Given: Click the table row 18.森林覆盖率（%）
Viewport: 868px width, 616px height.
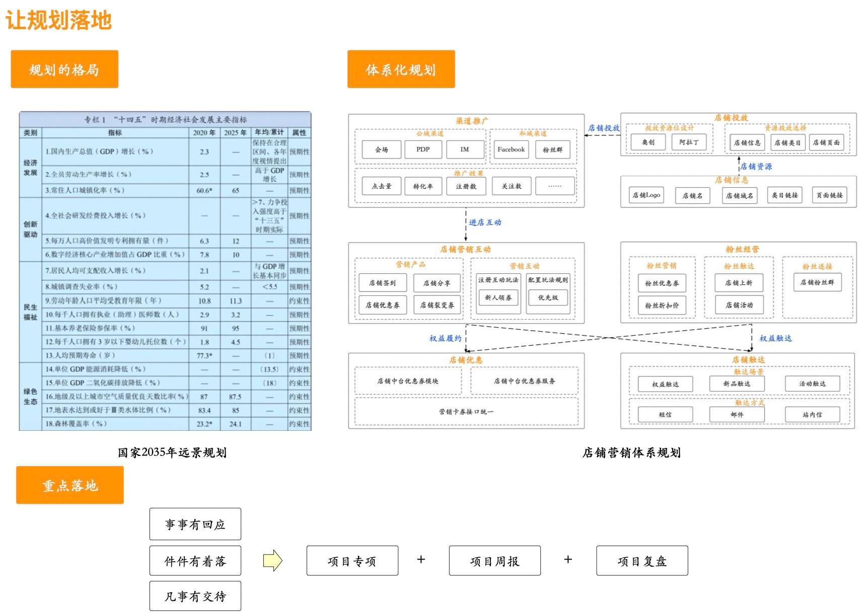Looking at the screenshot, I should point(176,424).
